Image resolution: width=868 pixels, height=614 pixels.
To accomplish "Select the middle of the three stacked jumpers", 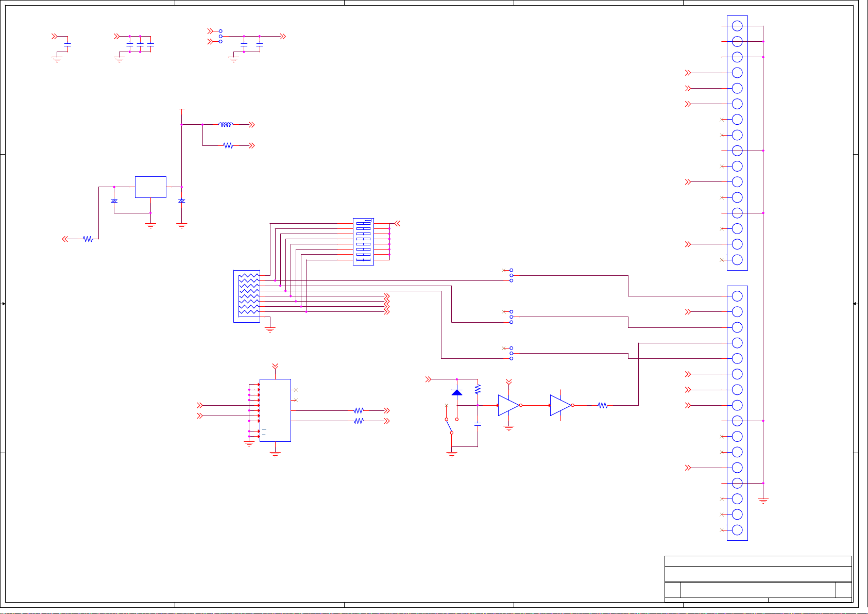I will click(x=511, y=317).
